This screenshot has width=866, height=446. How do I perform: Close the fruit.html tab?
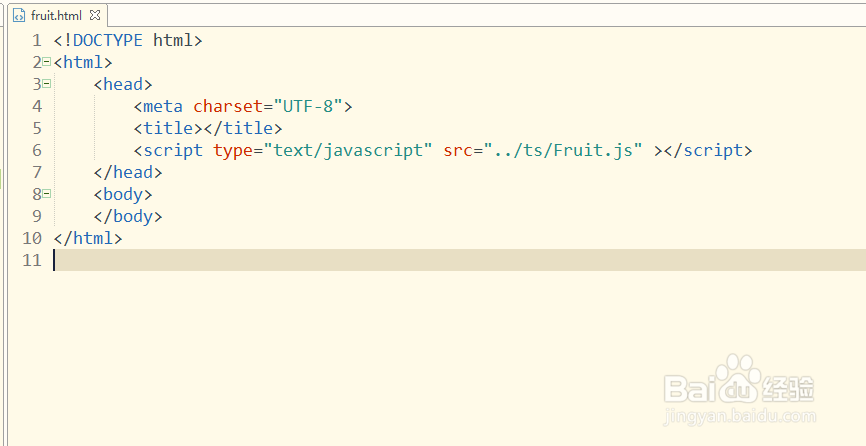coord(94,16)
